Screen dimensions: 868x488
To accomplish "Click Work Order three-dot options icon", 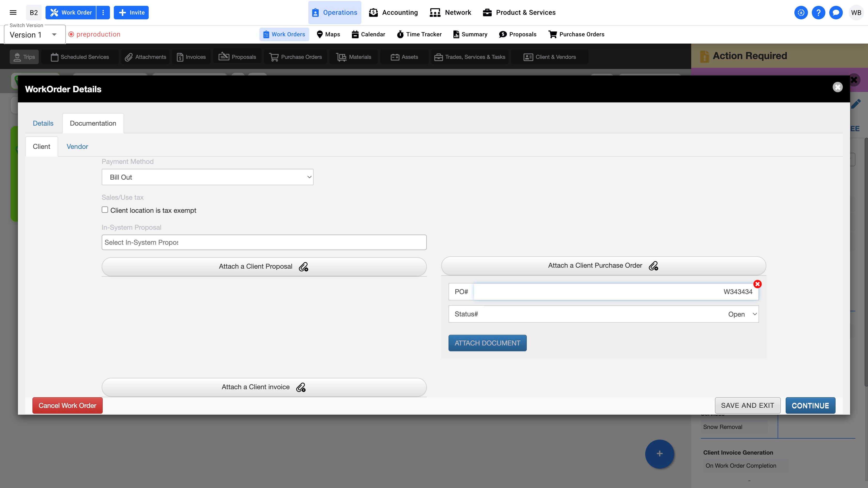I will tap(103, 12).
